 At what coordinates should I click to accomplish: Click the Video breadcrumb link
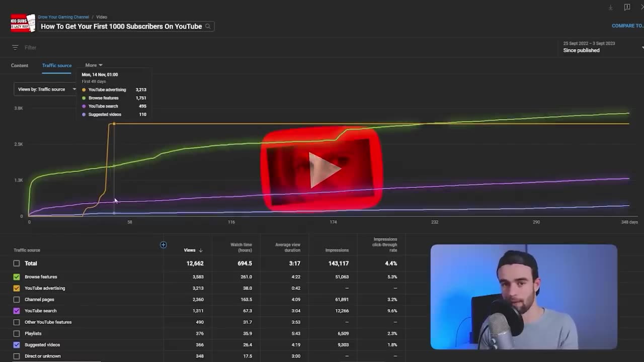(x=102, y=17)
